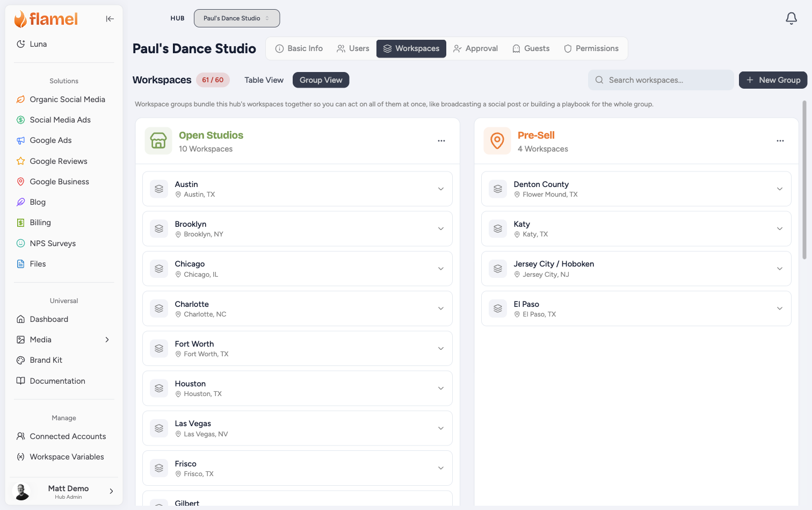Open Social Media Ads solution

tap(64, 120)
